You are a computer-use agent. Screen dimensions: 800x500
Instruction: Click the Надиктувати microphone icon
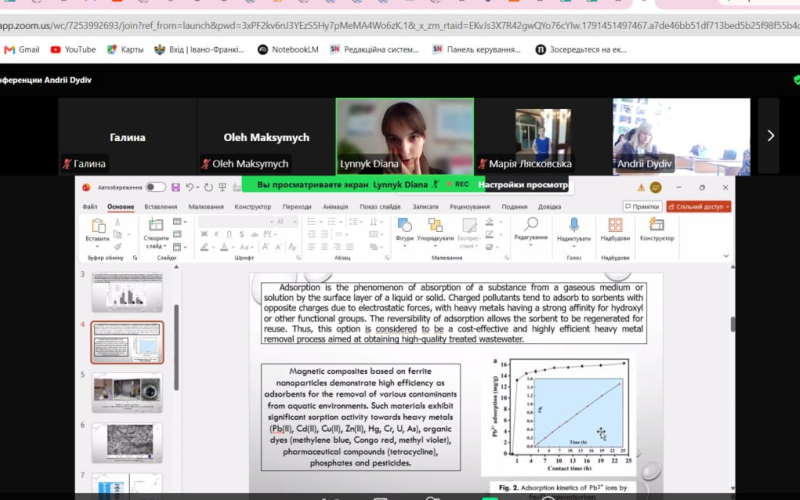(x=574, y=225)
